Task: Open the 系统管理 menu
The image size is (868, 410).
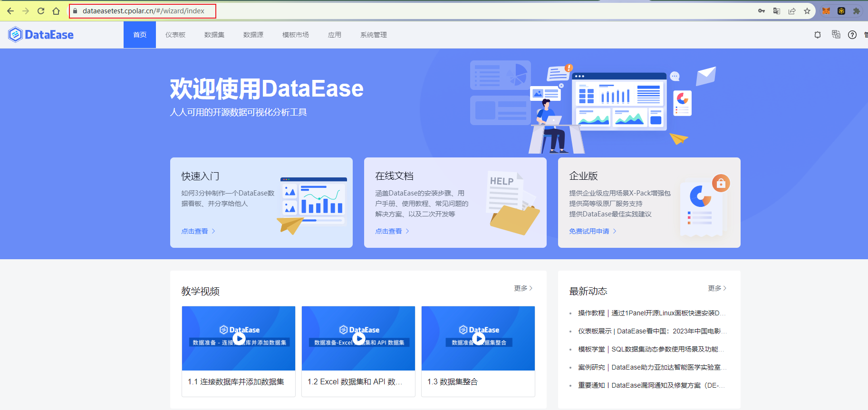Action: 374,35
